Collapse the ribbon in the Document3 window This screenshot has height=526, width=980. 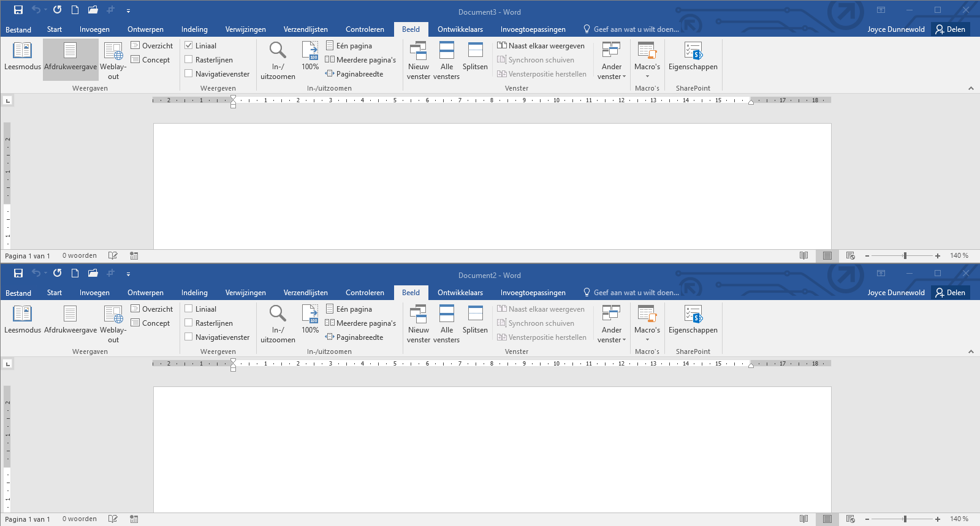[x=971, y=88]
